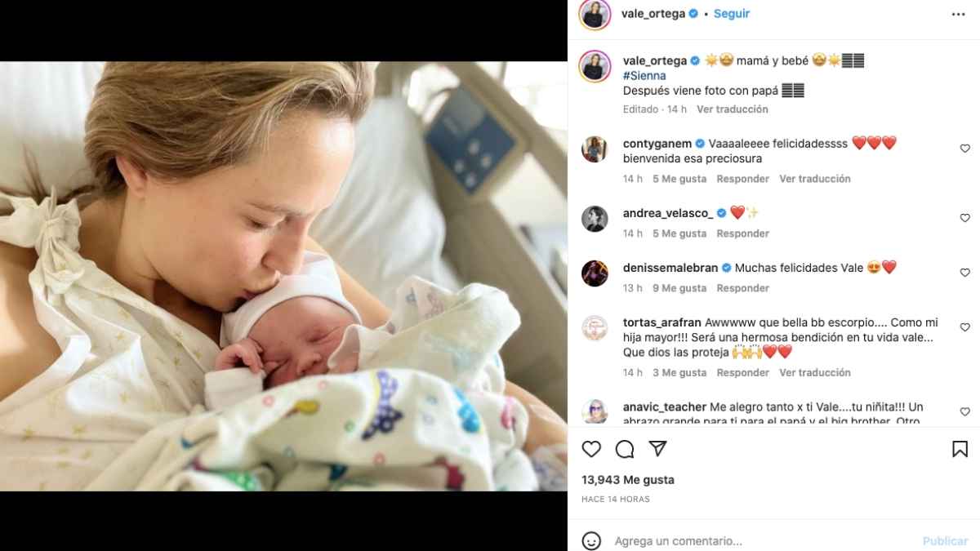Share post using paper plane icon
The width and height of the screenshot is (980, 551).
pyautogui.click(x=657, y=449)
